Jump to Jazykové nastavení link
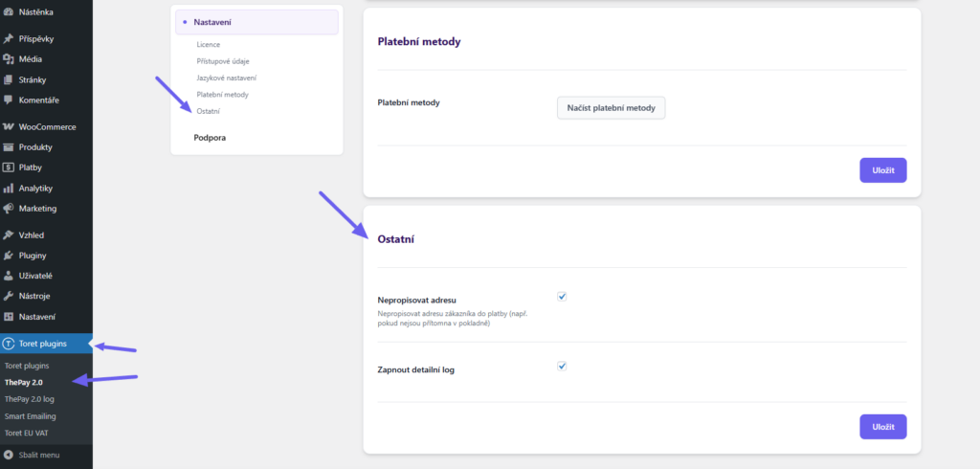 pyautogui.click(x=226, y=78)
